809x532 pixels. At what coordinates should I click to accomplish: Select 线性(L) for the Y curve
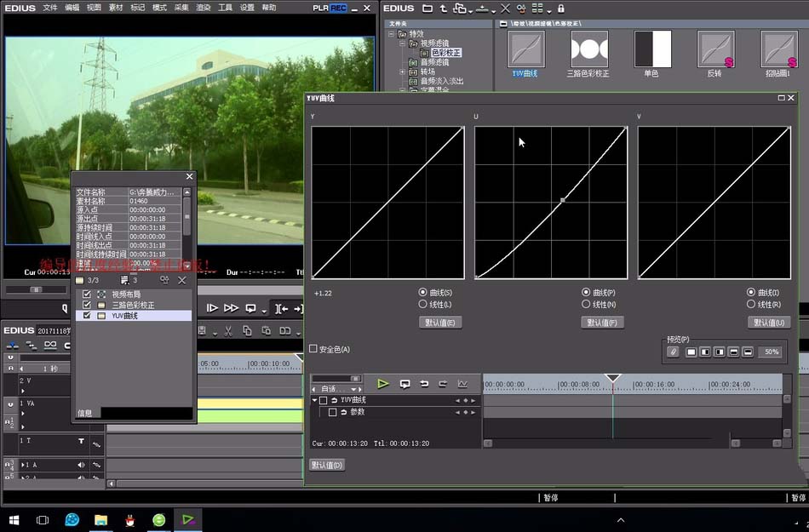pyautogui.click(x=422, y=304)
